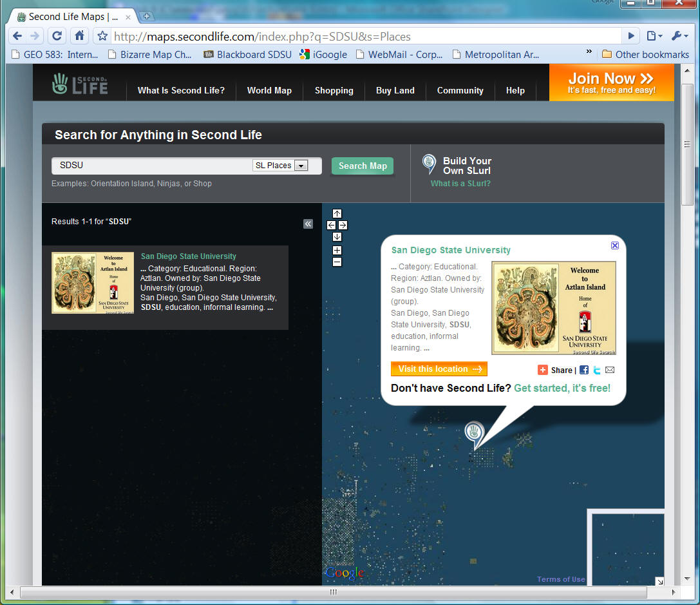The height and width of the screenshot is (605, 700).
Task: Open the What is a SLurl? link
Action: 460,184
